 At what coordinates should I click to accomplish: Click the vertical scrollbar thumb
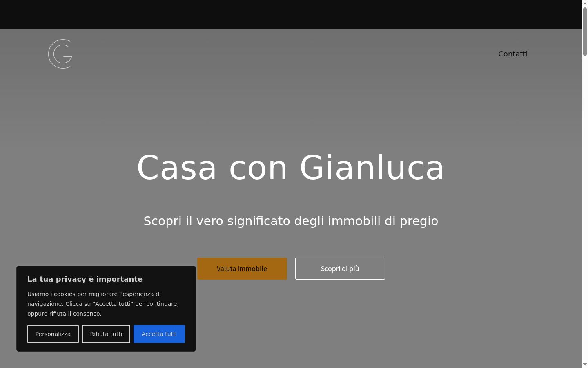pos(585,31)
